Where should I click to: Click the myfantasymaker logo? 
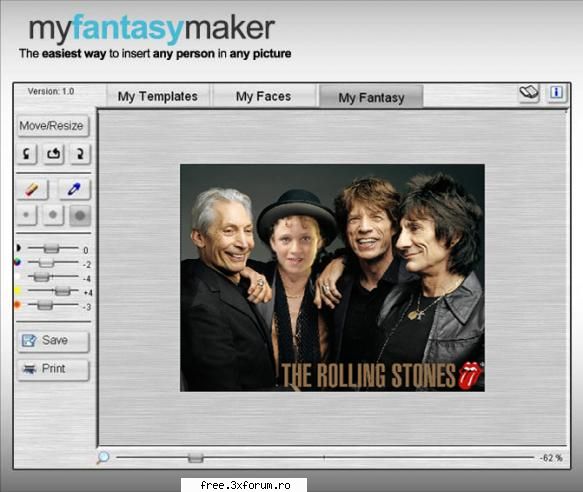(x=152, y=29)
